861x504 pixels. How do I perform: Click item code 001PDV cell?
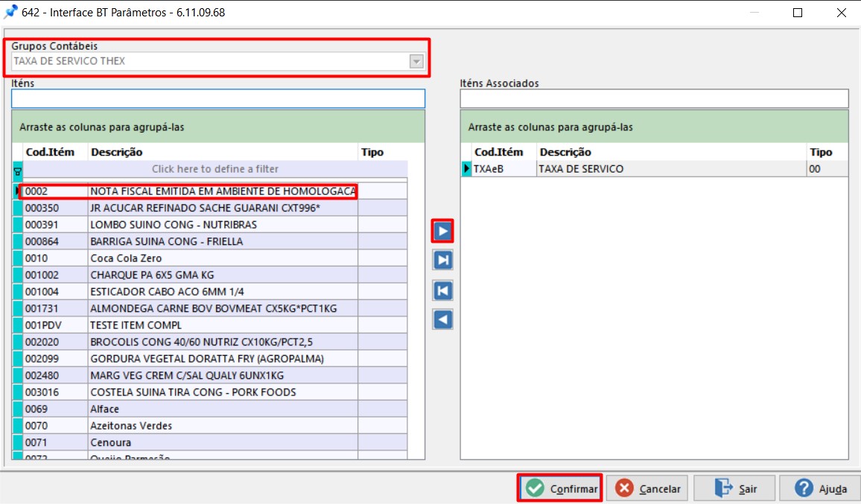[x=55, y=325]
